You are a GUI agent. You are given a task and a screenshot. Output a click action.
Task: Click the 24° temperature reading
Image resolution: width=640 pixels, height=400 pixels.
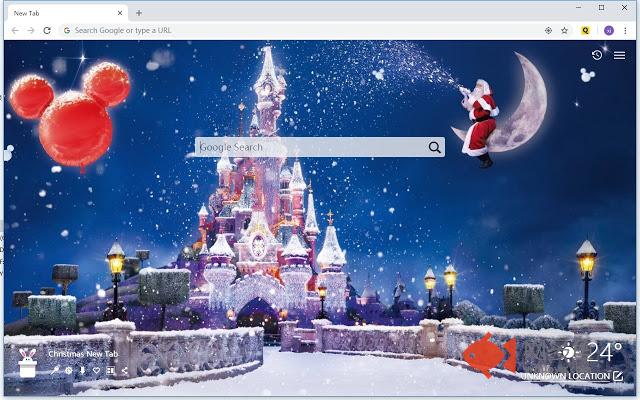click(x=604, y=352)
